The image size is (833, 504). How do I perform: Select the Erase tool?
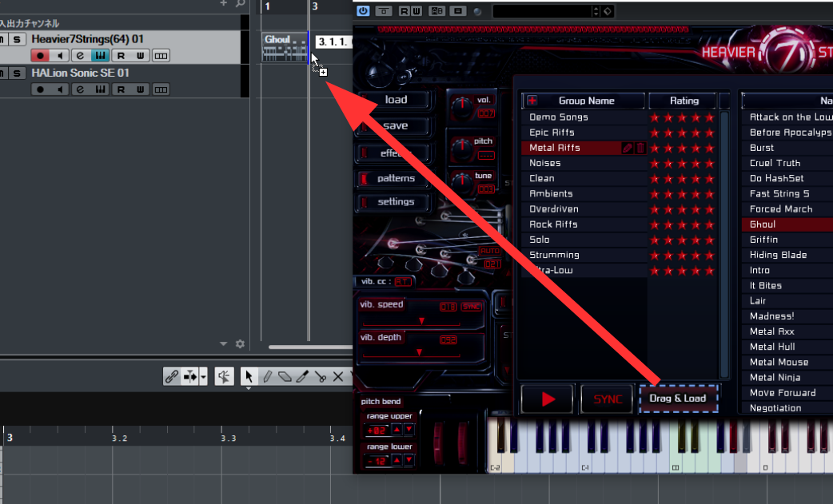(285, 377)
